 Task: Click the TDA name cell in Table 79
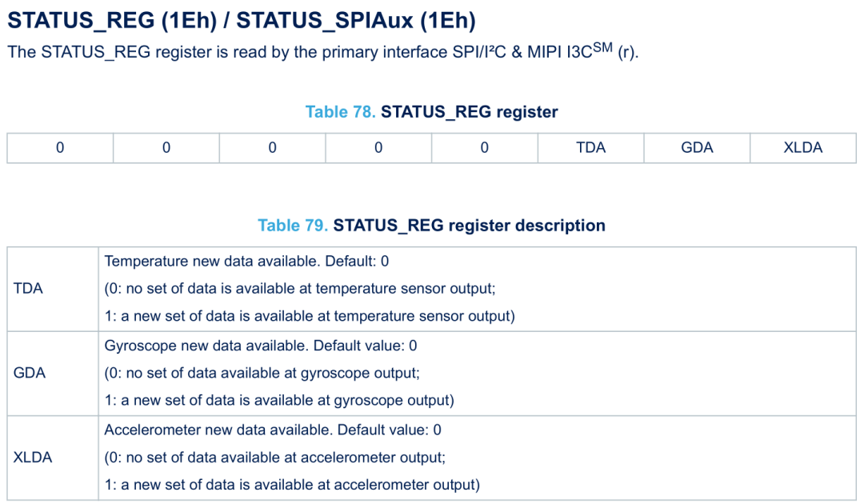click(x=28, y=289)
